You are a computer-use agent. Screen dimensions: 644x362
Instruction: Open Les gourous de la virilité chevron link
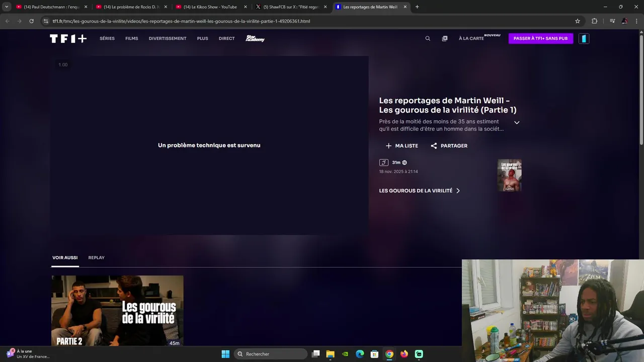tap(419, 191)
